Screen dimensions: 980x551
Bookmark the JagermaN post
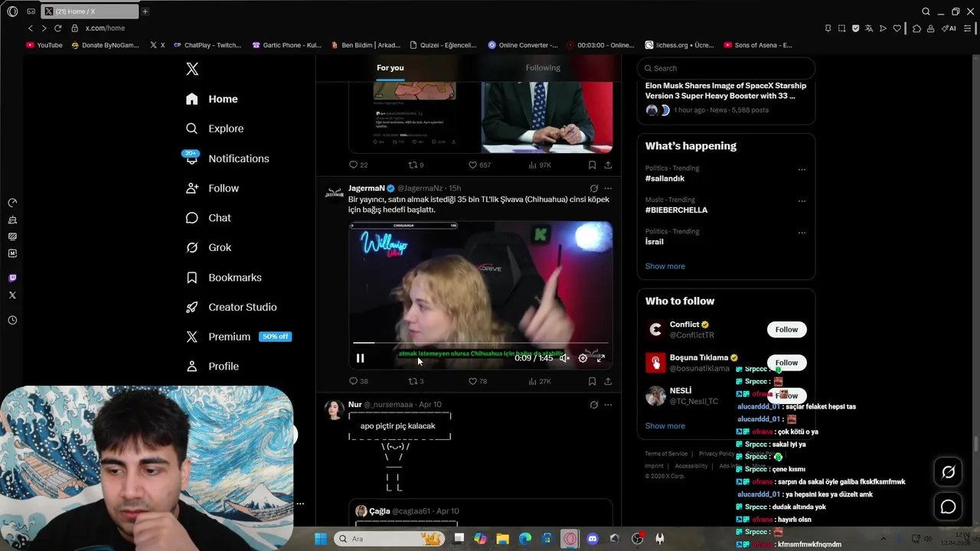coord(592,381)
